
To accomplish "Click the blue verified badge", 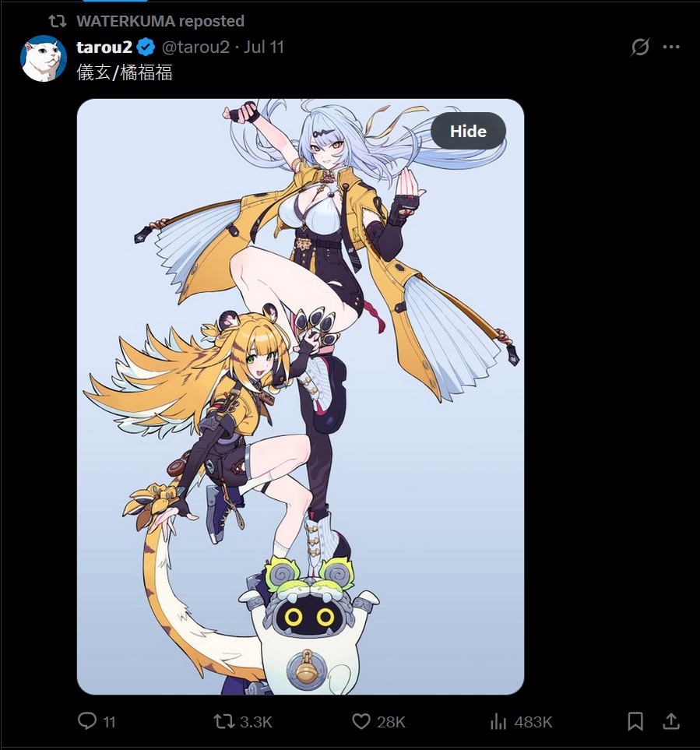I will pos(146,47).
